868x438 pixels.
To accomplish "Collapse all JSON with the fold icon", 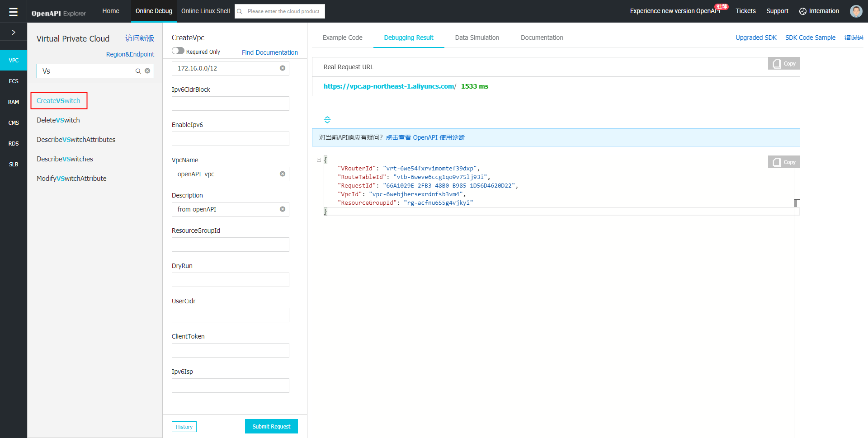I will pos(327,120).
